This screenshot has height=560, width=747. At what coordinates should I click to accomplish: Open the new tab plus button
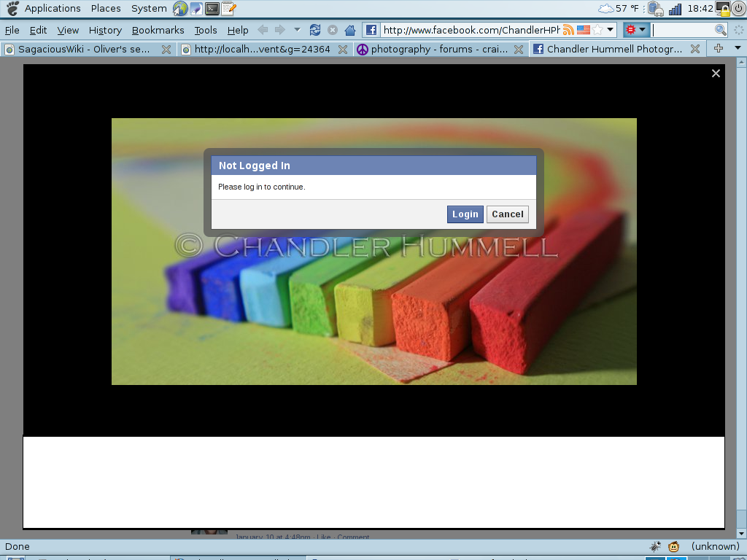pyautogui.click(x=719, y=49)
